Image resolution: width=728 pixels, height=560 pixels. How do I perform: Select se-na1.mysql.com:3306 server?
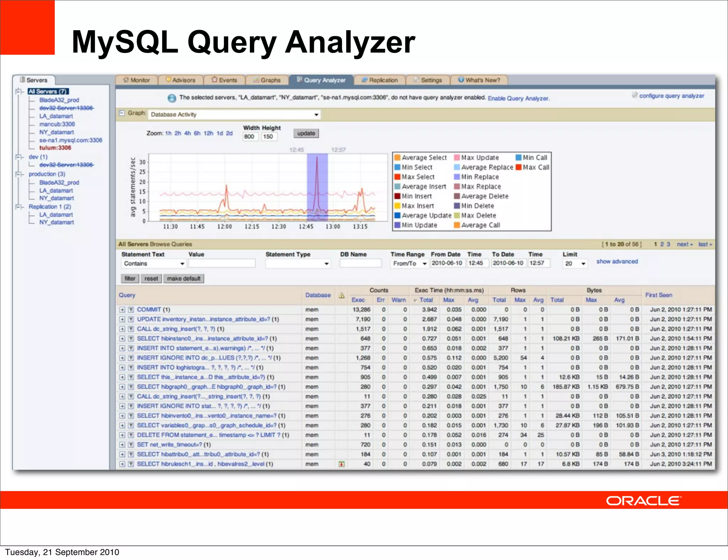coord(71,140)
